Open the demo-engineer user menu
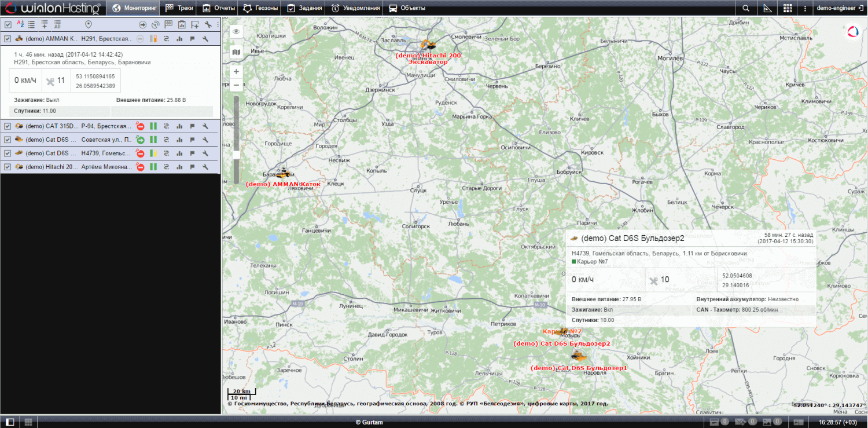Screen dimensions: 868x428 coord(839,8)
